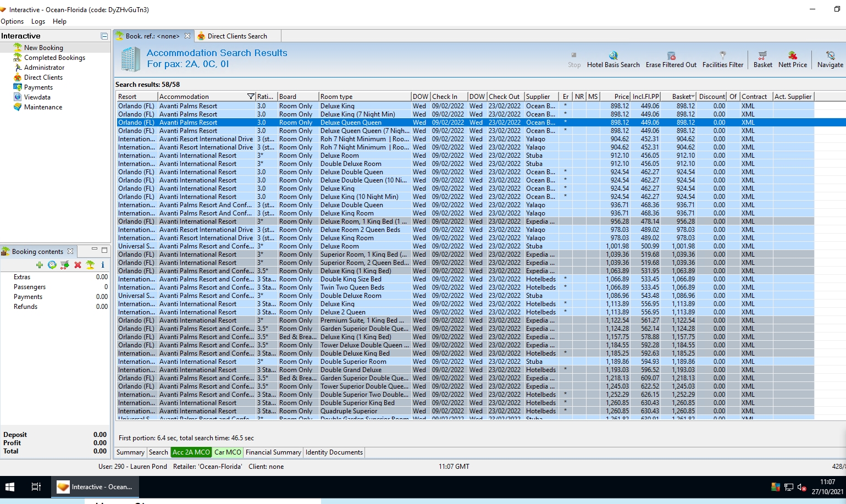The height and width of the screenshot is (504, 846).
Task: Click the Erase Filtered Out icon
Action: click(671, 56)
